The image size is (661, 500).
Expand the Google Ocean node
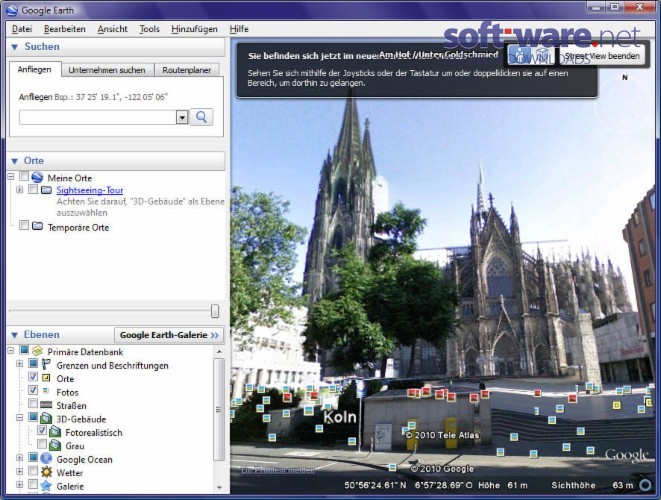pyautogui.click(x=19, y=458)
